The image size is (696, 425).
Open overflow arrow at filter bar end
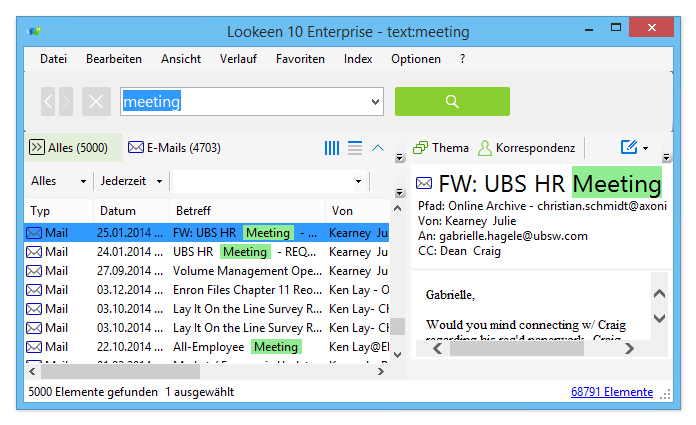pyautogui.click(x=399, y=192)
